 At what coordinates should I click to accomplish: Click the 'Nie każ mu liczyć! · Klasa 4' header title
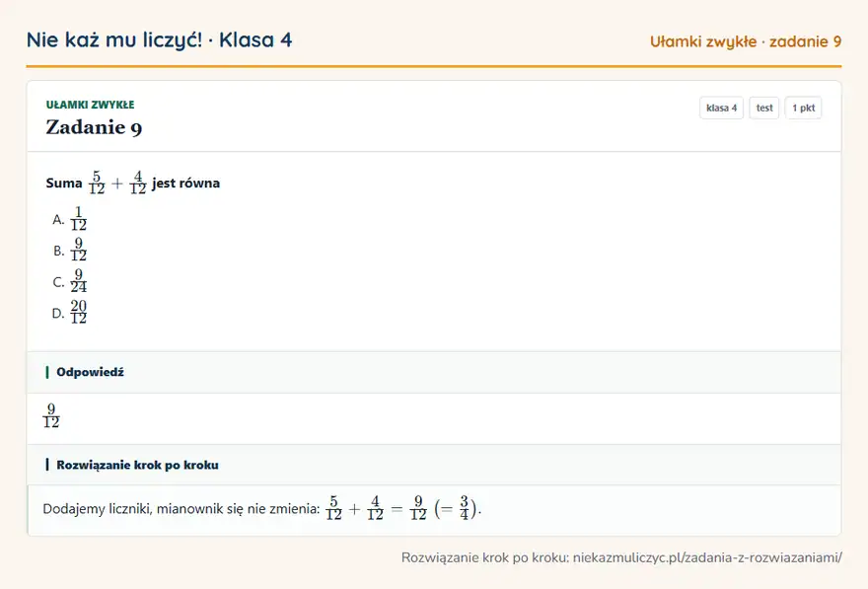(x=159, y=39)
